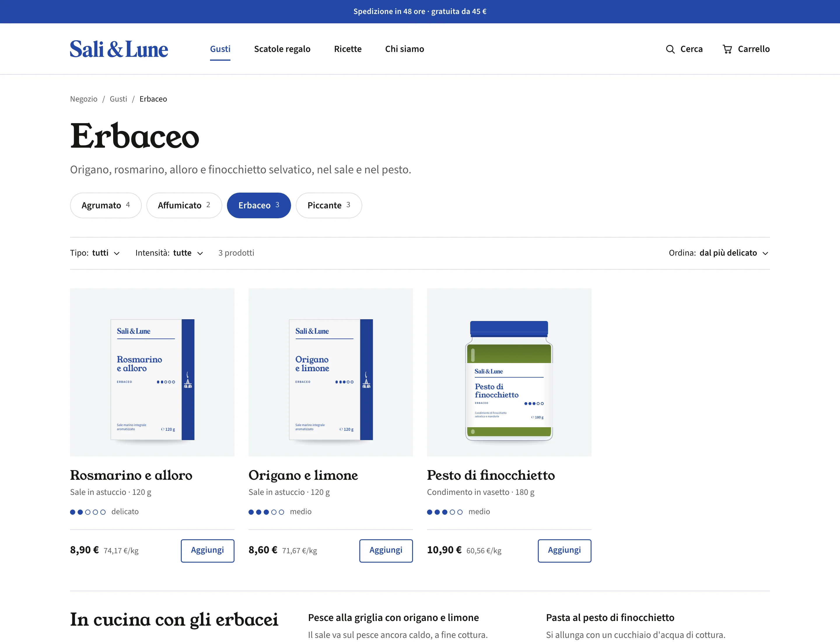The width and height of the screenshot is (840, 642).
Task: Add Rosmarino e alloro to cart
Action: (207, 551)
